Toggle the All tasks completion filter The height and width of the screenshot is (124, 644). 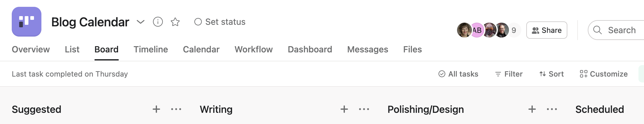[458, 74]
